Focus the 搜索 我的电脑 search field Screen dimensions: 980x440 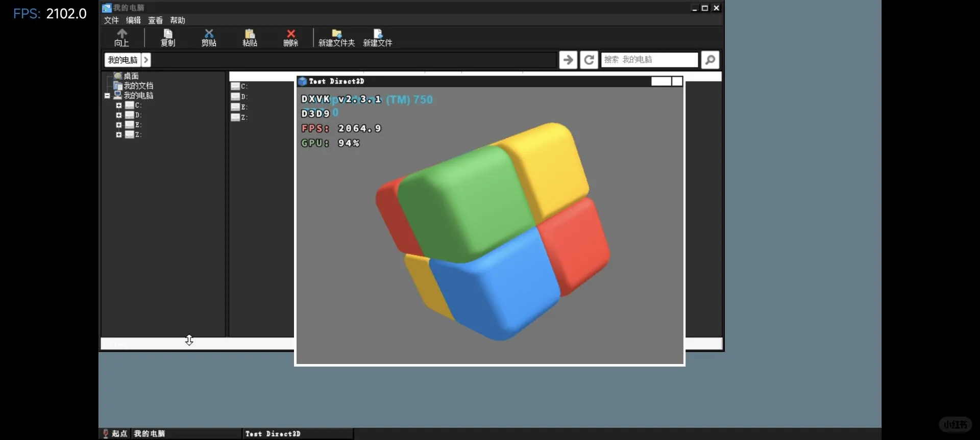pyautogui.click(x=649, y=60)
